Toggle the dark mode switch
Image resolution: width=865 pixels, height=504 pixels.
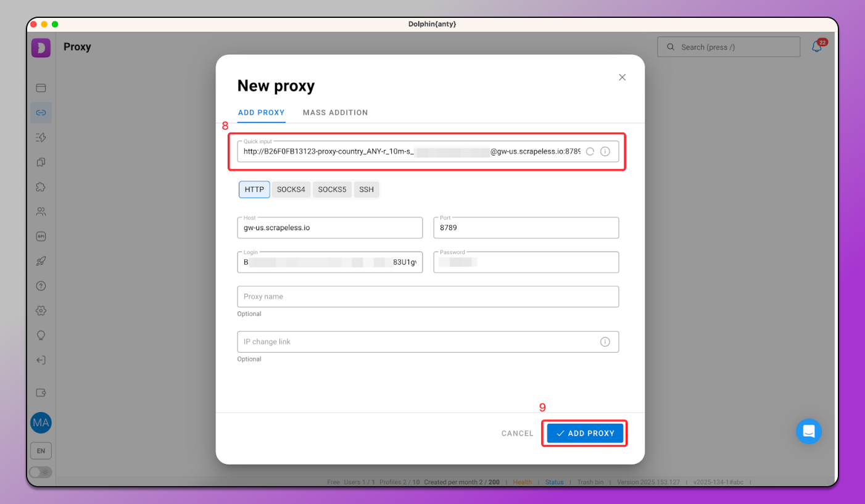41,472
